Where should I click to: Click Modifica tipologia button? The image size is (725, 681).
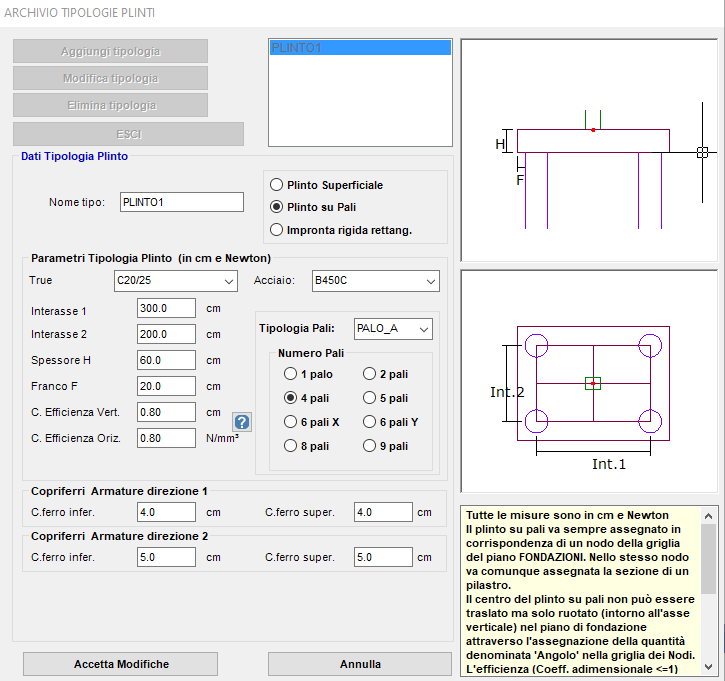point(111,78)
